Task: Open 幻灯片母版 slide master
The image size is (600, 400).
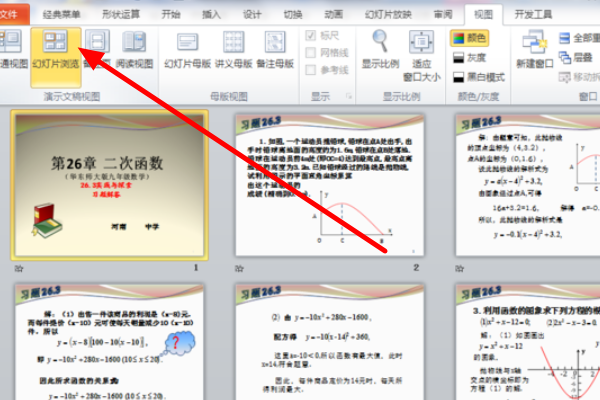Action: (x=188, y=50)
